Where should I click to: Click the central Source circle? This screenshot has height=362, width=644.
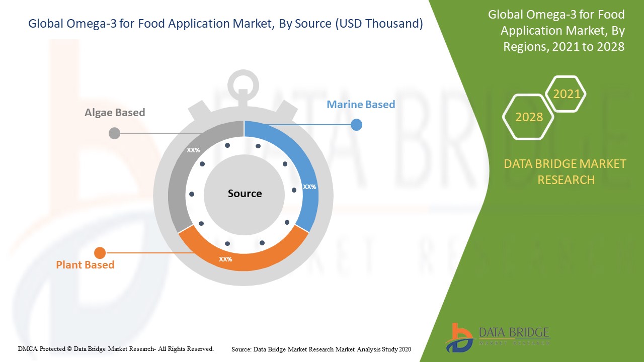coord(245,194)
